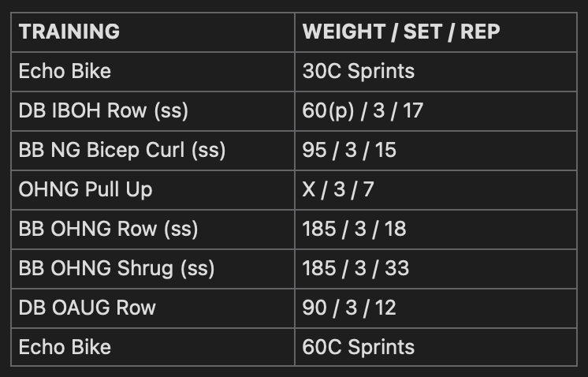588x377 pixels.
Task: Click the word Shrug in the table
Action: [x=146, y=269]
